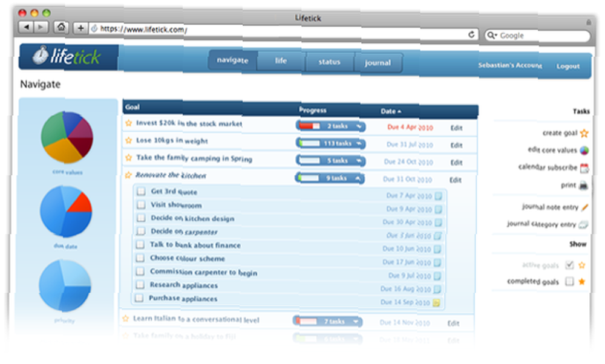The width and height of the screenshot is (605, 364).
Task: Check off Commission carpenter to begin
Action: [140, 271]
